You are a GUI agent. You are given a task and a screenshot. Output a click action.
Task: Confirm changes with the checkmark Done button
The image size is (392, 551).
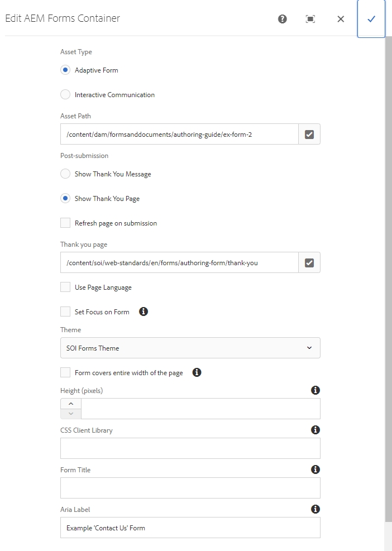point(371,19)
